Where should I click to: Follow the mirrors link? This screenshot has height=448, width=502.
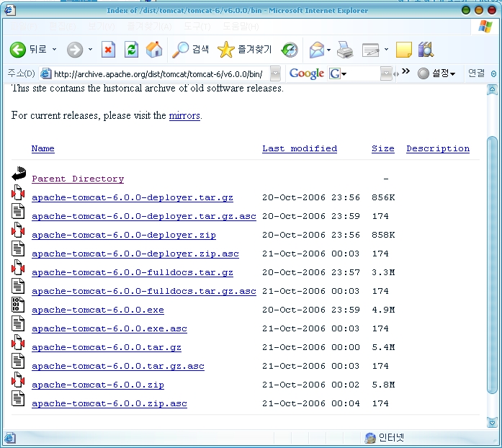click(184, 115)
